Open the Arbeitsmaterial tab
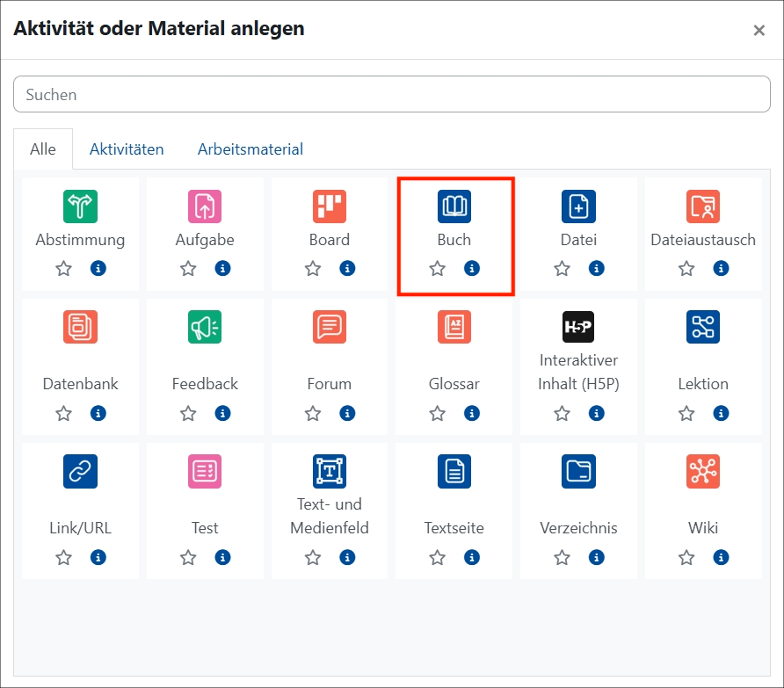Screen dimensions: 784x688 pyautogui.click(x=250, y=148)
